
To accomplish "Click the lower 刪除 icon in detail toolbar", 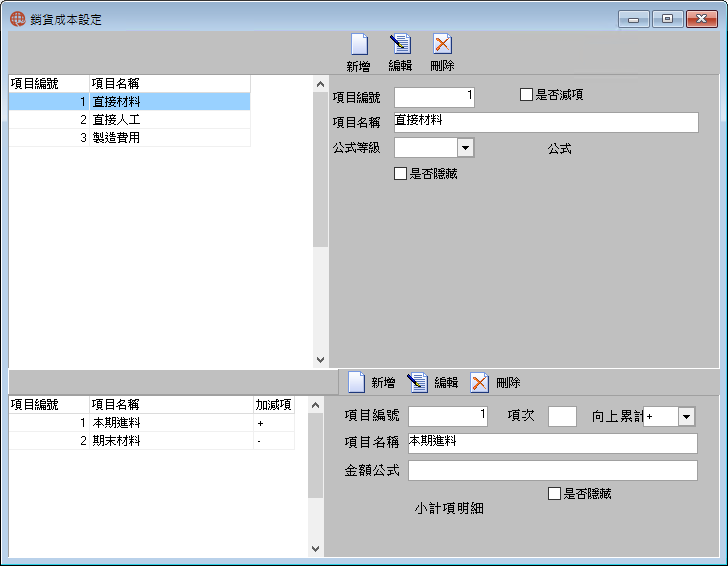I will click(479, 383).
